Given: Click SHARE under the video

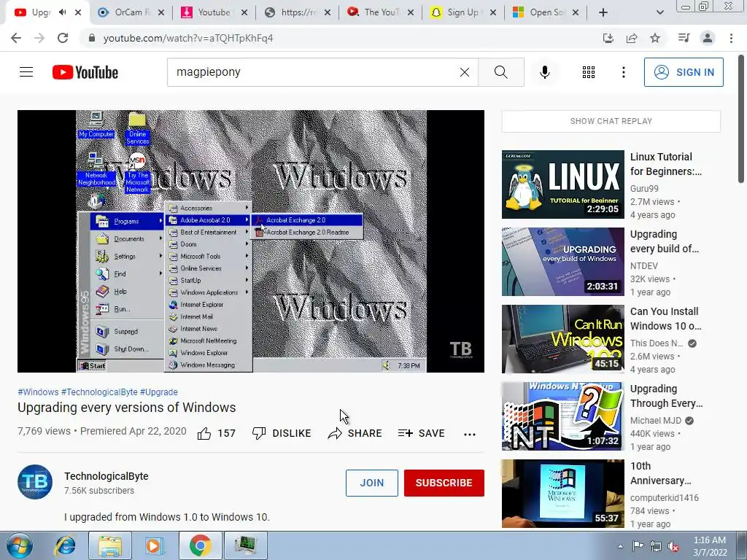Looking at the screenshot, I should click(x=355, y=433).
